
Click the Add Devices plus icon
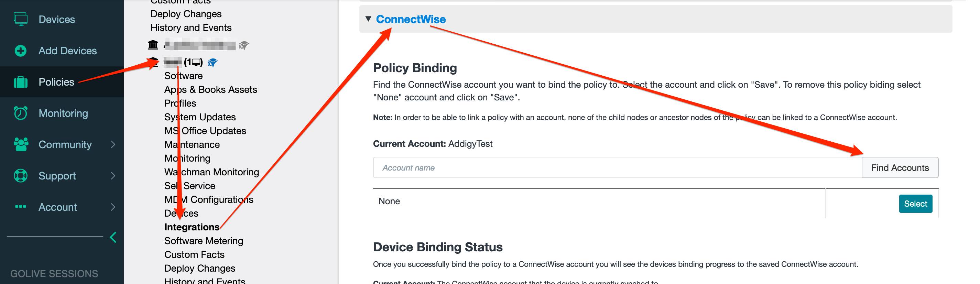click(x=21, y=51)
